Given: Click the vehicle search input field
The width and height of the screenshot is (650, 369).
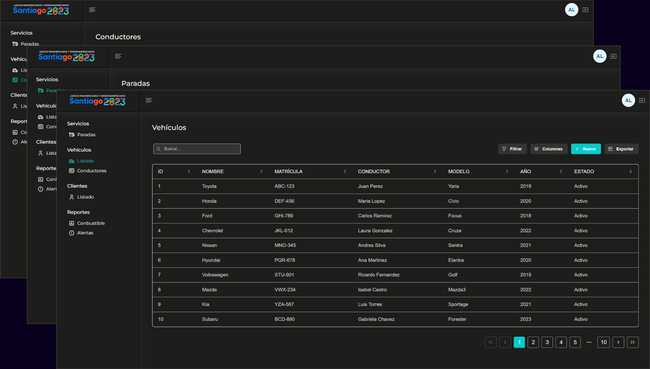Looking at the screenshot, I should (x=197, y=149).
